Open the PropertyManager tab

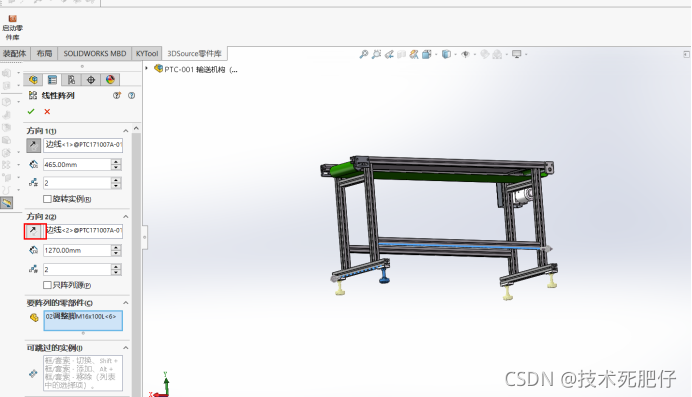coord(52,79)
